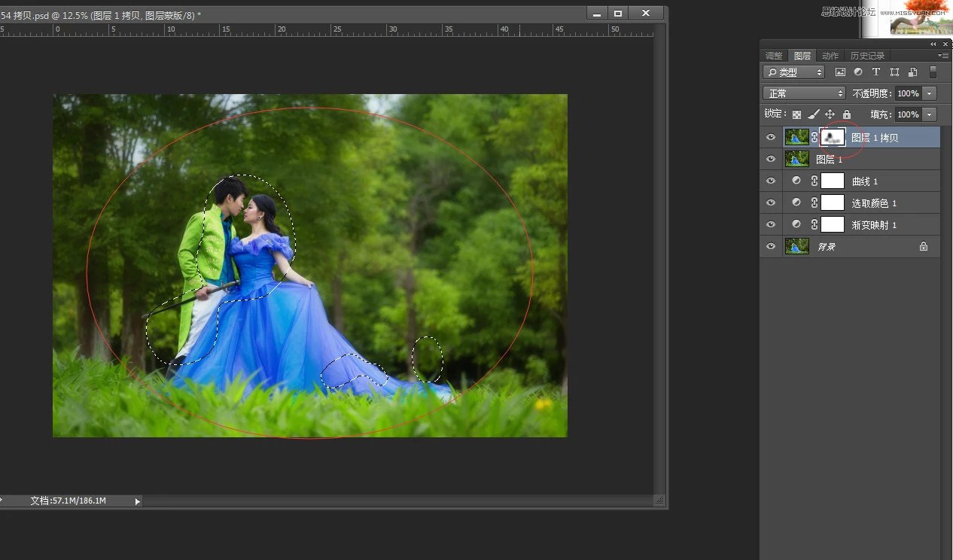Click the smart object filter icon

click(x=912, y=72)
